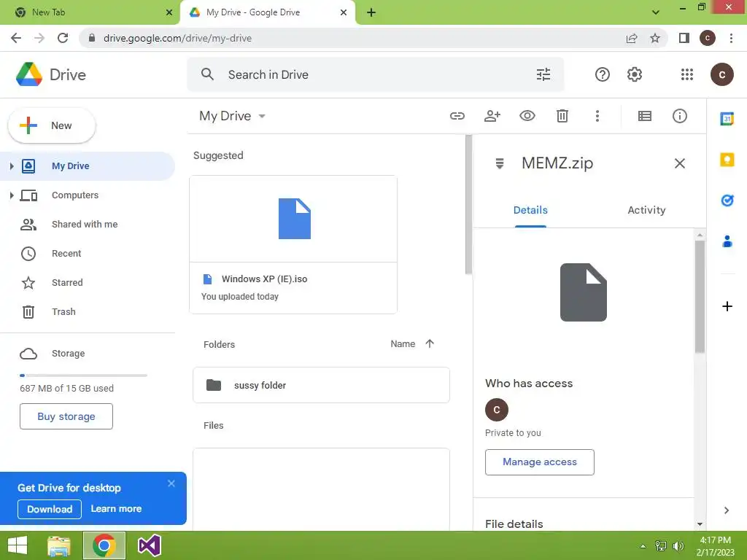Open Visual Studio from the taskbar
The image size is (747, 560).
coord(149,545)
